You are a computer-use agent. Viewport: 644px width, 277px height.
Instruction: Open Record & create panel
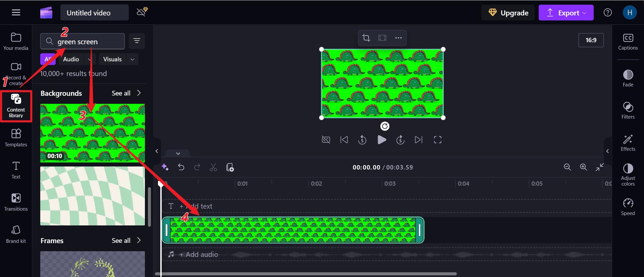[x=16, y=74]
